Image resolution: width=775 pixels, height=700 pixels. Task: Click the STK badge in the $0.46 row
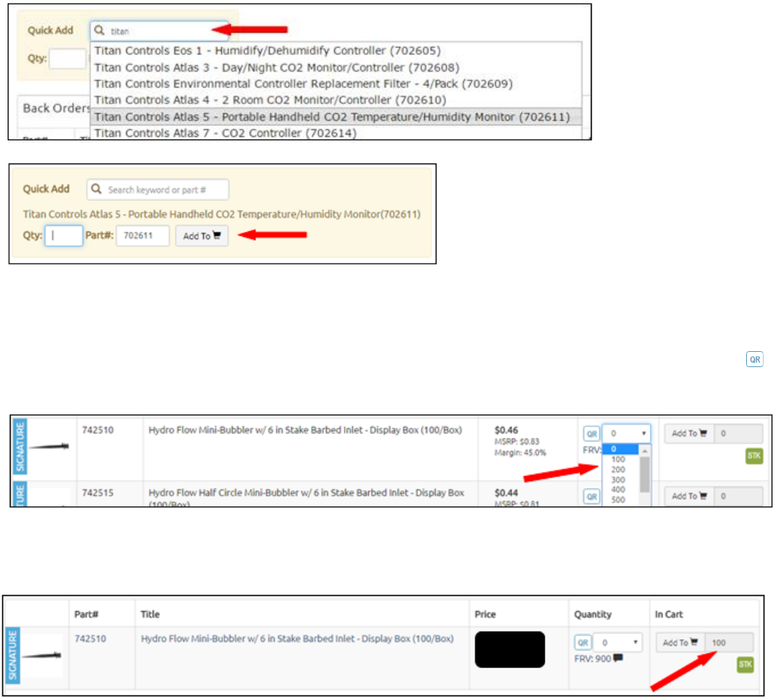[754, 455]
